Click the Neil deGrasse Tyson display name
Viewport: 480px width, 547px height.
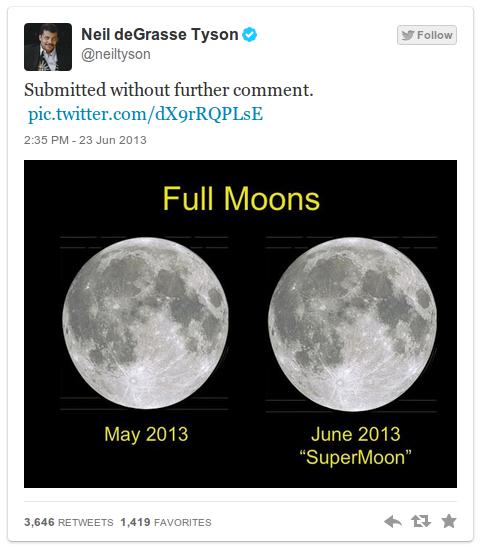coord(159,35)
